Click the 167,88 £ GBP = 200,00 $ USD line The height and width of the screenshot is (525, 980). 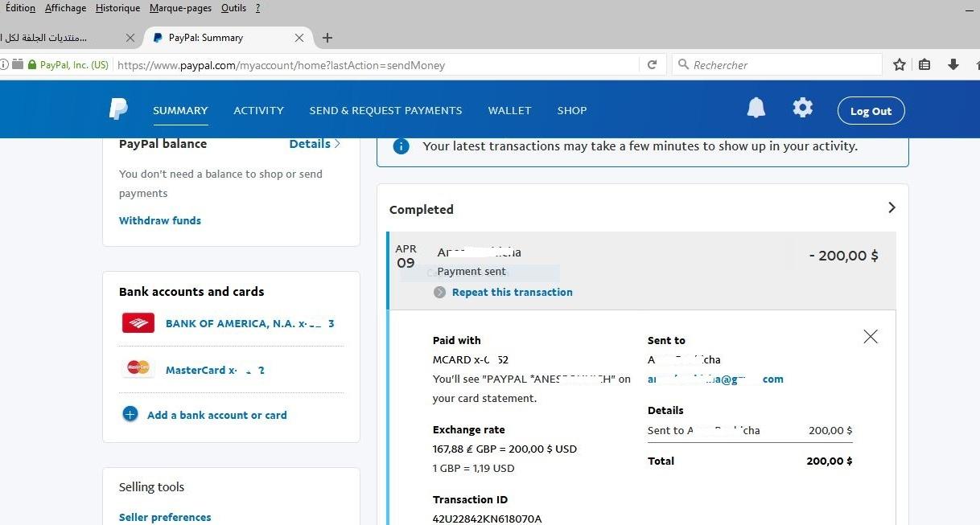[504, 449]
